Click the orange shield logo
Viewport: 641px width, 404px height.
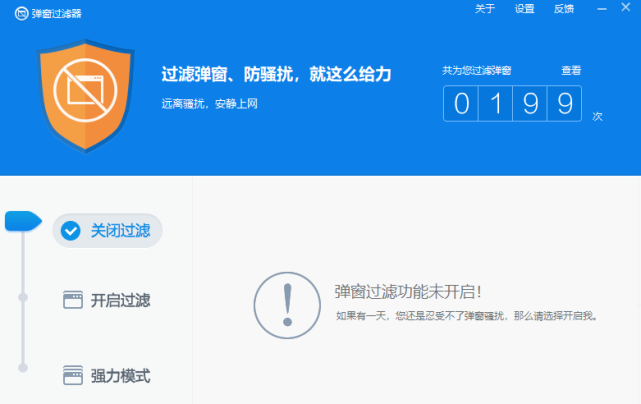tap(85, 97)
